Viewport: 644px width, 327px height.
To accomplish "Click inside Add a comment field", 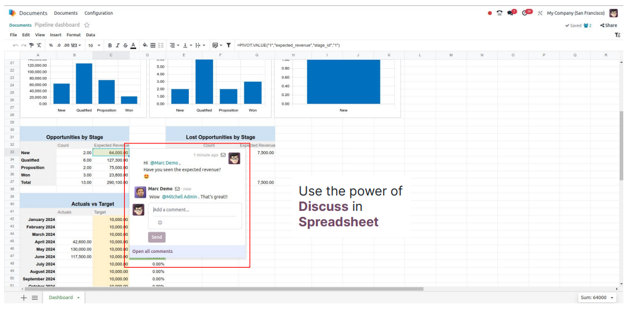I will tap(195, 210).
